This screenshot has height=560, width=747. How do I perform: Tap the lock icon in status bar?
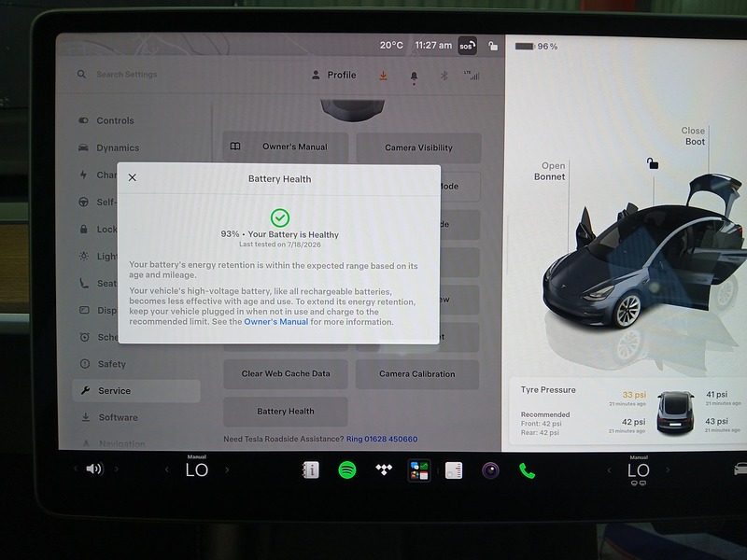493,46
